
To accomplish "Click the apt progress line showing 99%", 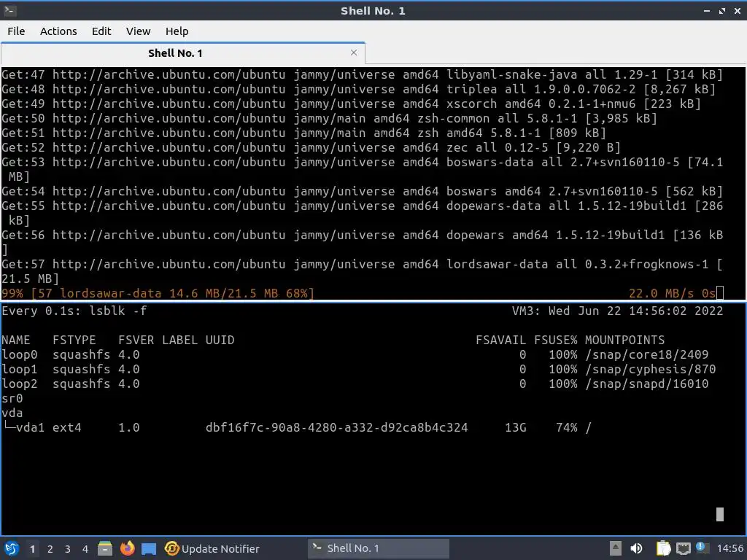I will click(x=158, y=293).
